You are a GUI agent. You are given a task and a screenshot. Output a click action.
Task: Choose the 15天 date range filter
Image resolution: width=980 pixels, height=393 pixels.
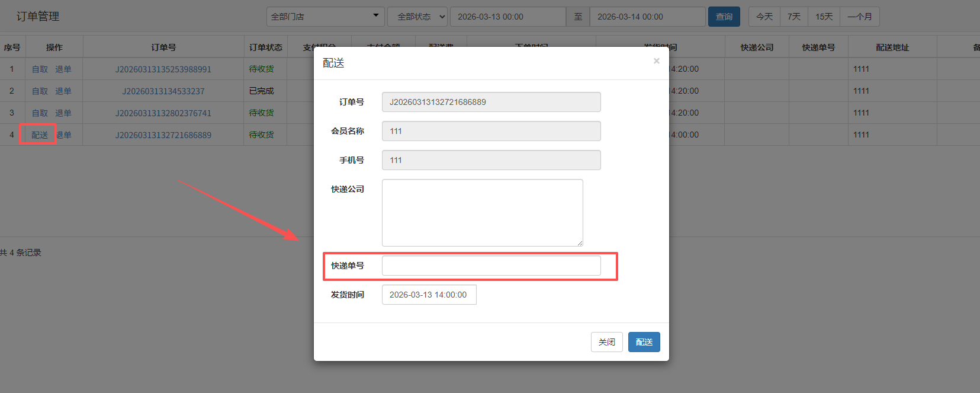(824, 17)
